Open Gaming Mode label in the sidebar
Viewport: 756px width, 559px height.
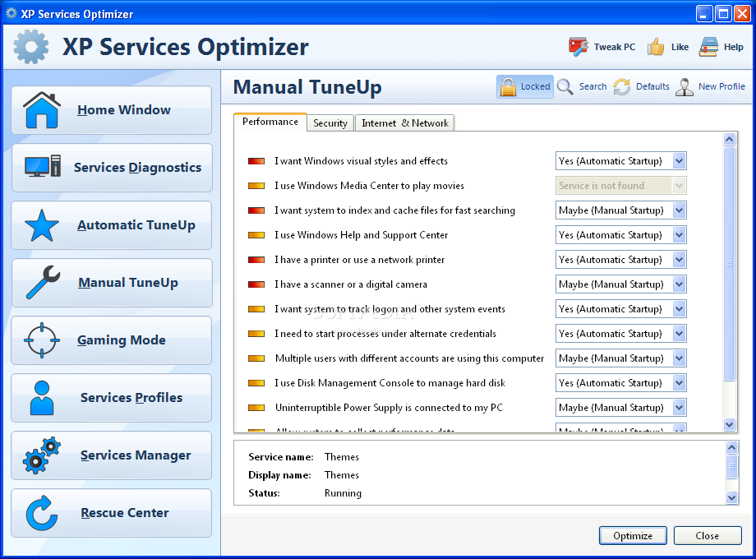pyautogui.click(x=122, y=340)
